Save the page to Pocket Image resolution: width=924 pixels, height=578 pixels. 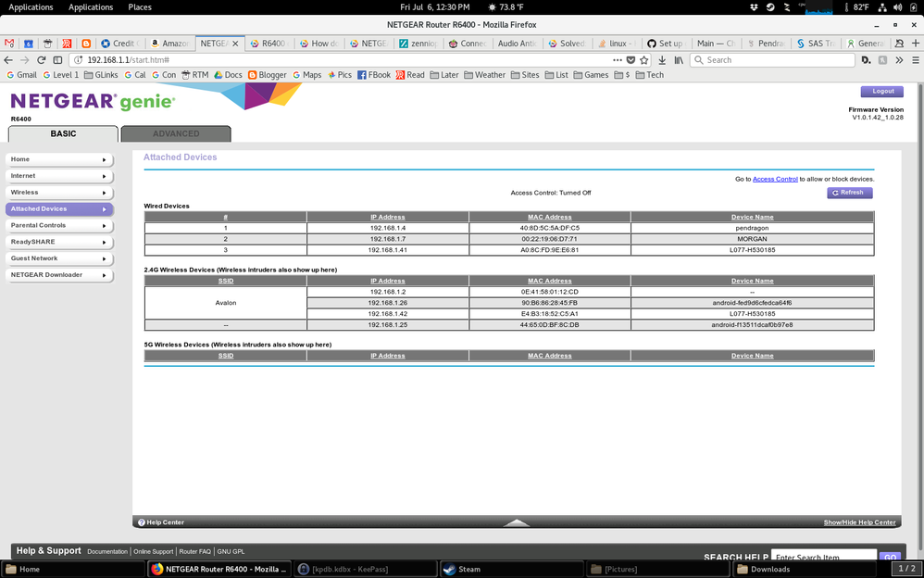pyautogui.click(x=631, y=58)
